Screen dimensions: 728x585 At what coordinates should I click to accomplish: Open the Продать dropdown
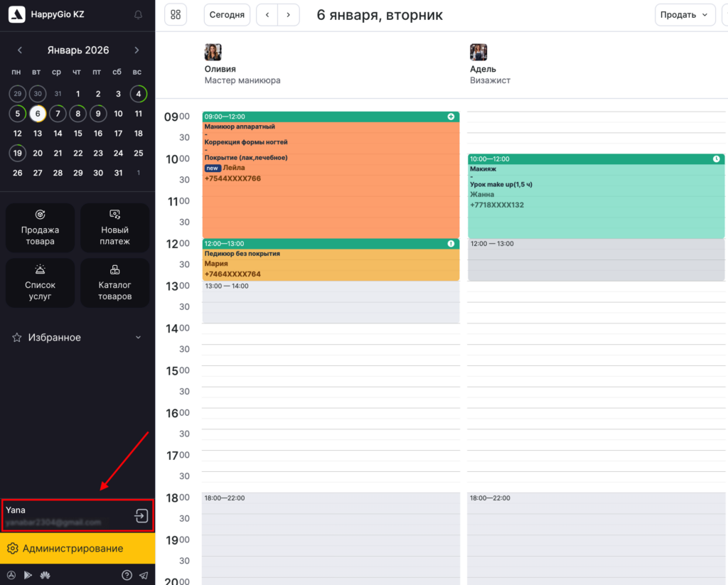pos(685,15)
